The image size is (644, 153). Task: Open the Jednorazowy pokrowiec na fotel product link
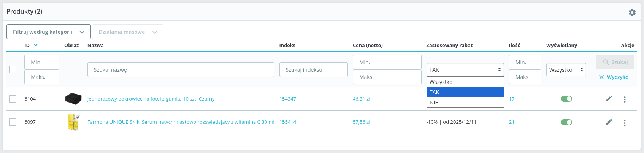tap(151, 99)
